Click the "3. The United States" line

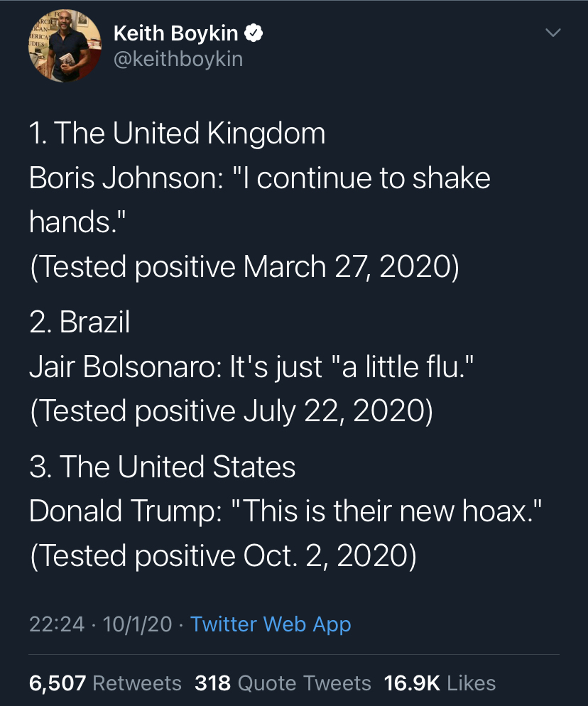[163, 467]
